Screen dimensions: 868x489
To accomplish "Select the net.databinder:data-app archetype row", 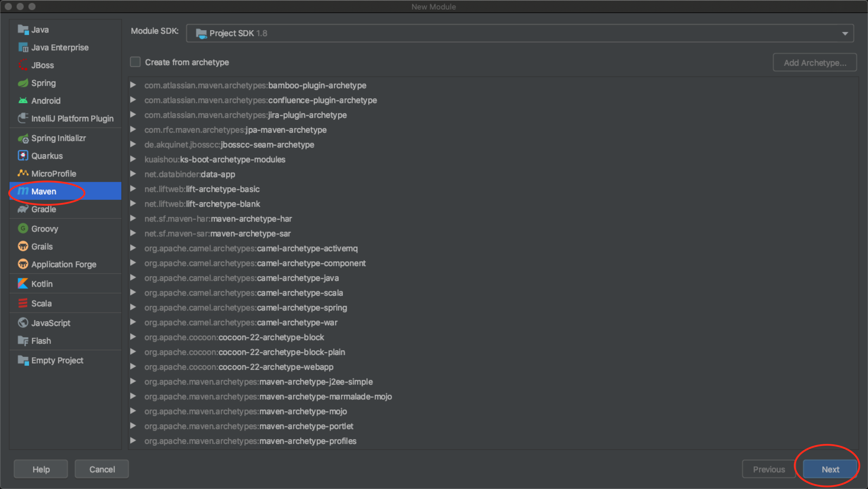I will (190, 174).
